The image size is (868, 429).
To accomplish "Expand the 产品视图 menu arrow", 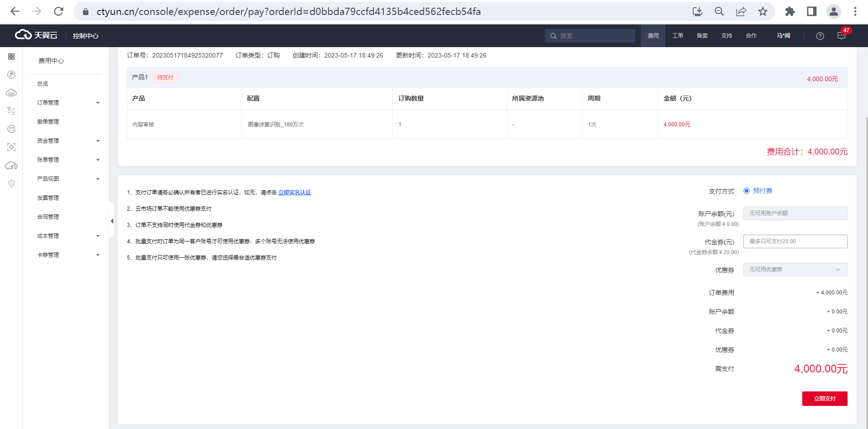I will 98,179.
